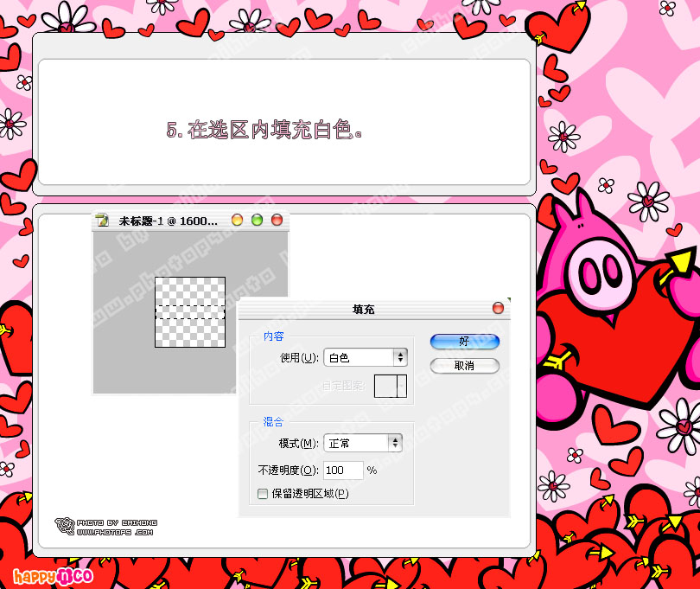Screen dimensions: 700x589
Task: Click the 取消 (Cancel) button
Action: [x=464, y=366]
